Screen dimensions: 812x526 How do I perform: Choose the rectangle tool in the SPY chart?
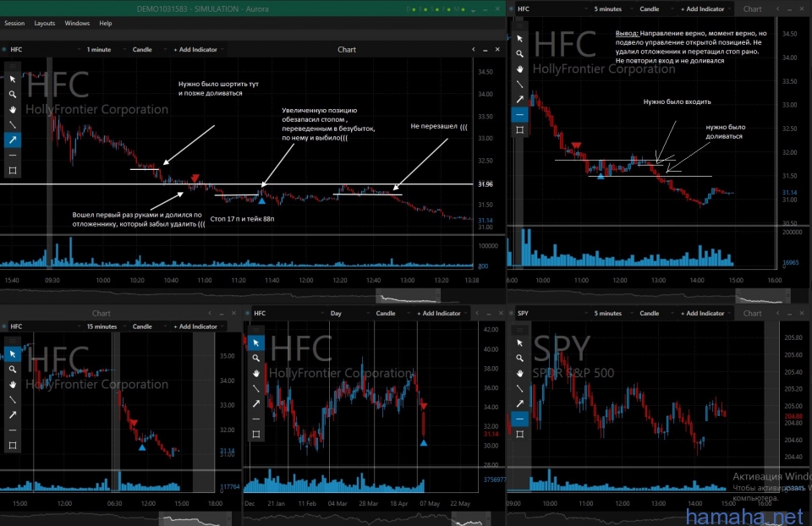(x=519, y=435)
